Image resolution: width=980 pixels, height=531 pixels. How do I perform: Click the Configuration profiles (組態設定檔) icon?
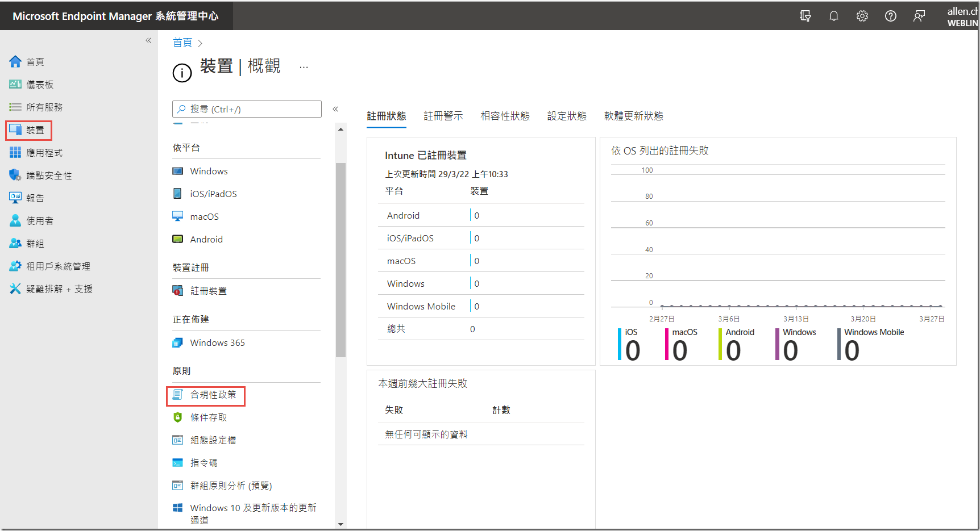click(178, 440)
